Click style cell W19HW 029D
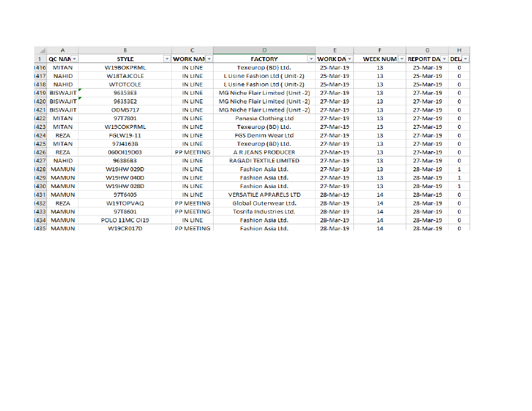This screenshot has height=411, width=532. pyautogui.click(x=125, y=169)
